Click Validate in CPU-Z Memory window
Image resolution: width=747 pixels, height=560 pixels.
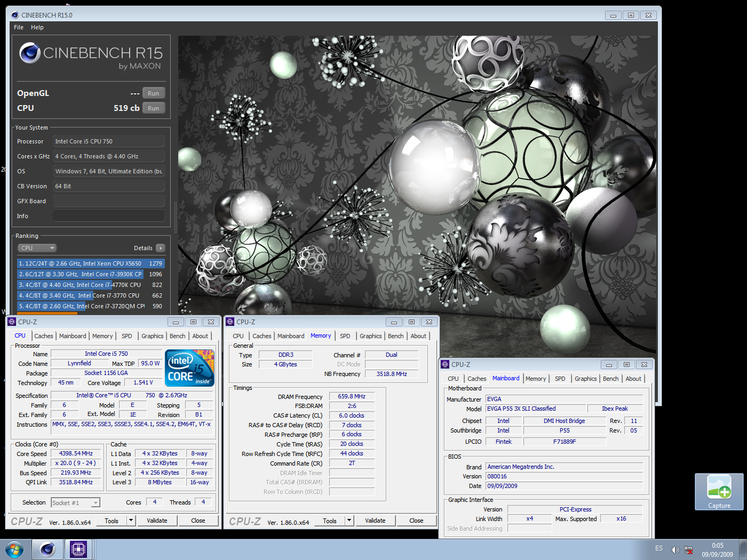point(375,521)
